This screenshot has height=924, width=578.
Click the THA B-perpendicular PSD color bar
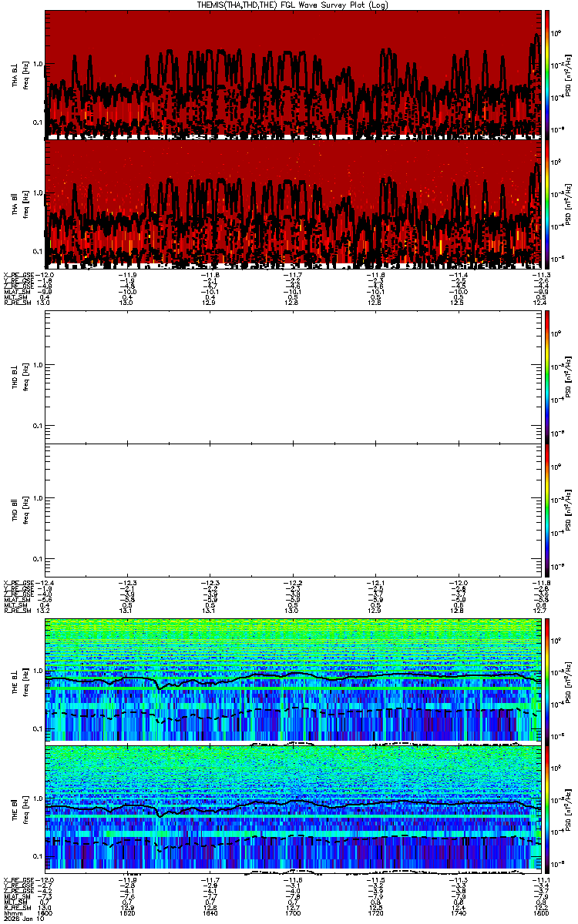click(x=547, y=75)
